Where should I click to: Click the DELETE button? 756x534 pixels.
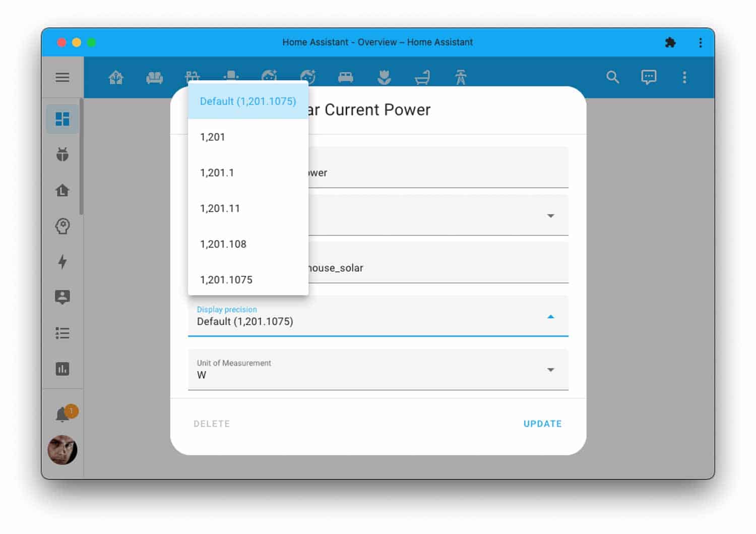click(212, 424)
